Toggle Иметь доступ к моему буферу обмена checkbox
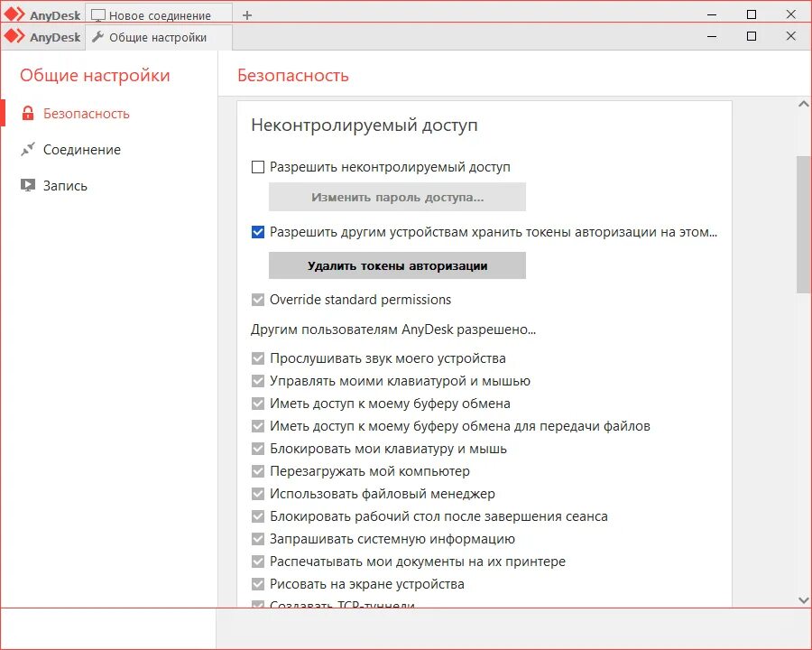 [258, 404]
